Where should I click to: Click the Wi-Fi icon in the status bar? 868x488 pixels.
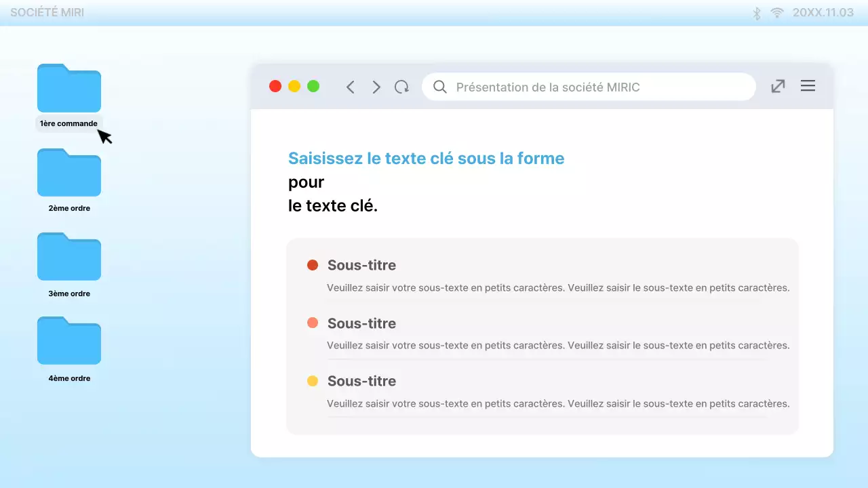click(x=776, y=12)
